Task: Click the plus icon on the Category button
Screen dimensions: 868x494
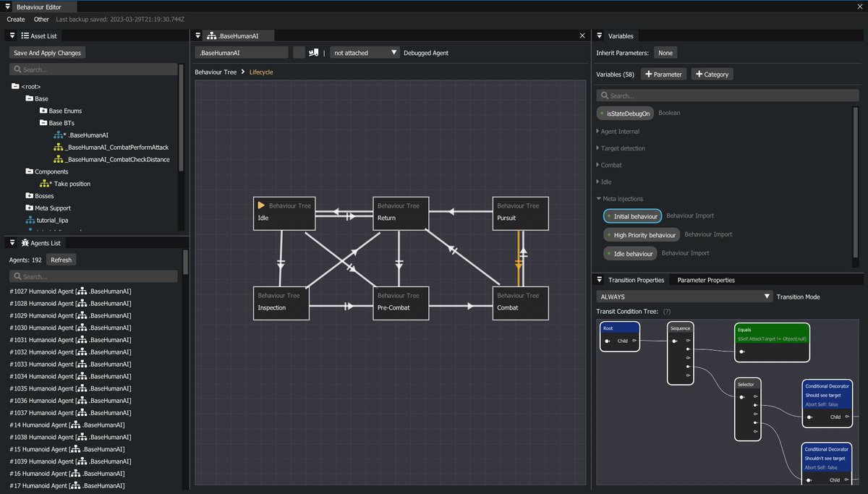Action: tap(699, 74)
